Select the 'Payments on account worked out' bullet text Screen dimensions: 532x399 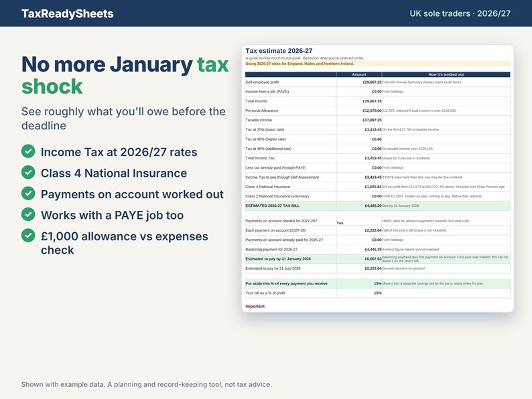click(x=132, y=194)
